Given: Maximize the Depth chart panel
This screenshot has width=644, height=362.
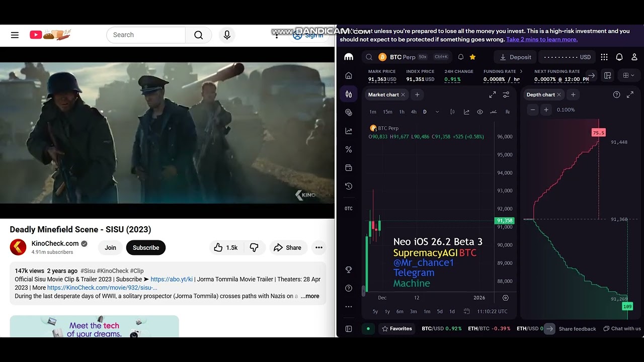Looking at the screenshot, I should pos(630,95).
